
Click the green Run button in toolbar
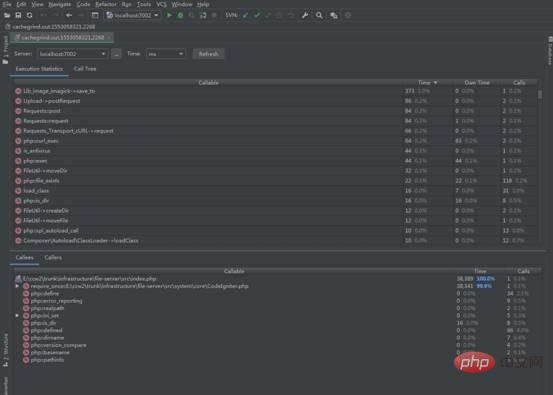[169, 15]
